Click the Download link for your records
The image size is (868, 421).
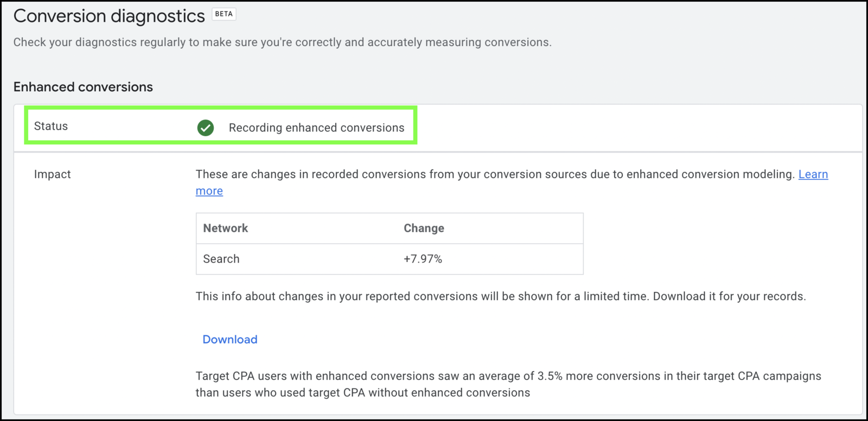[x=229, y=339]
